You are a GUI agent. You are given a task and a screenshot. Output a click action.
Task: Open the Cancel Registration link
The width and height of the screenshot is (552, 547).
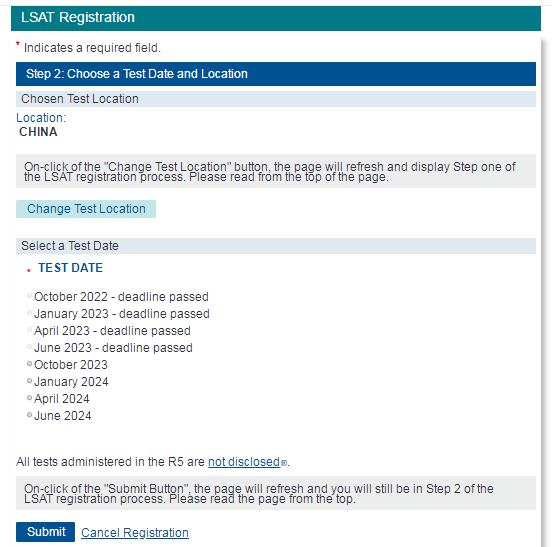(135, 533)
